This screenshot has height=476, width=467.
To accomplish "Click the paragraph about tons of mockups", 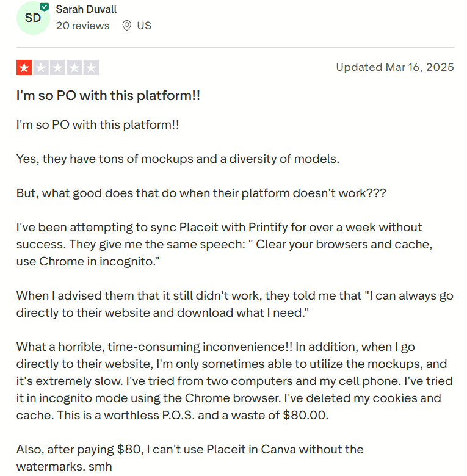I will point(178,159).
